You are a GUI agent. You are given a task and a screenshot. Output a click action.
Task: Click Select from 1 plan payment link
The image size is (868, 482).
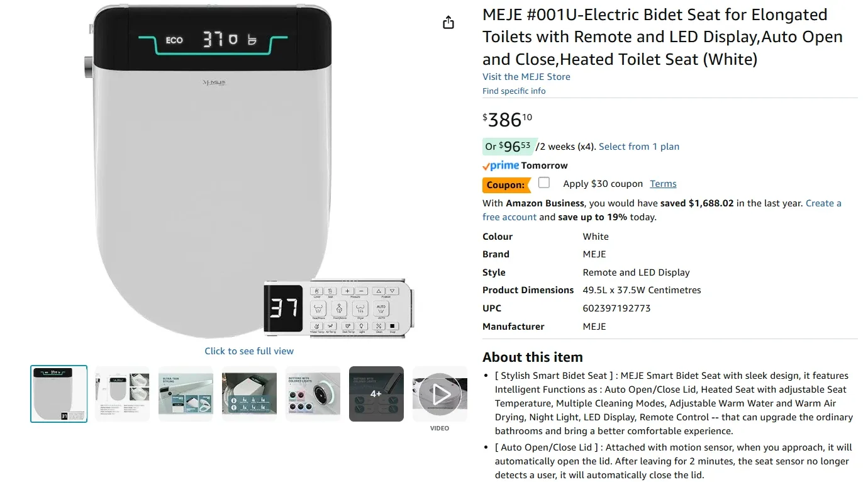(x=638, y=146)
